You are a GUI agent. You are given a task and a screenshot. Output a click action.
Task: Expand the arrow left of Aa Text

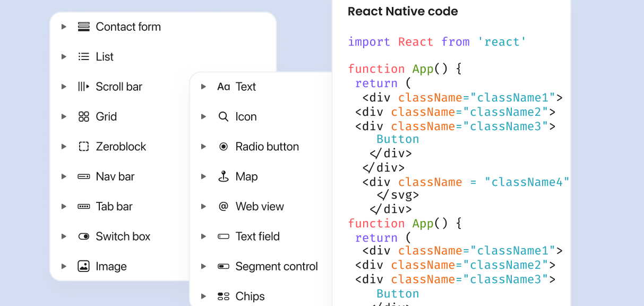coord(203,87)
